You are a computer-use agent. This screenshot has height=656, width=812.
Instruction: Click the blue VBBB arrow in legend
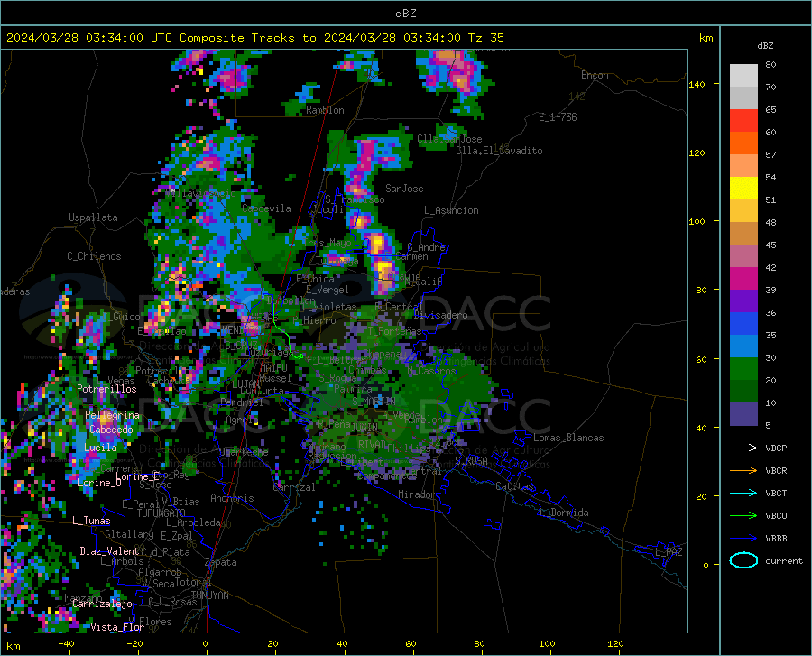tap(743, 539)
